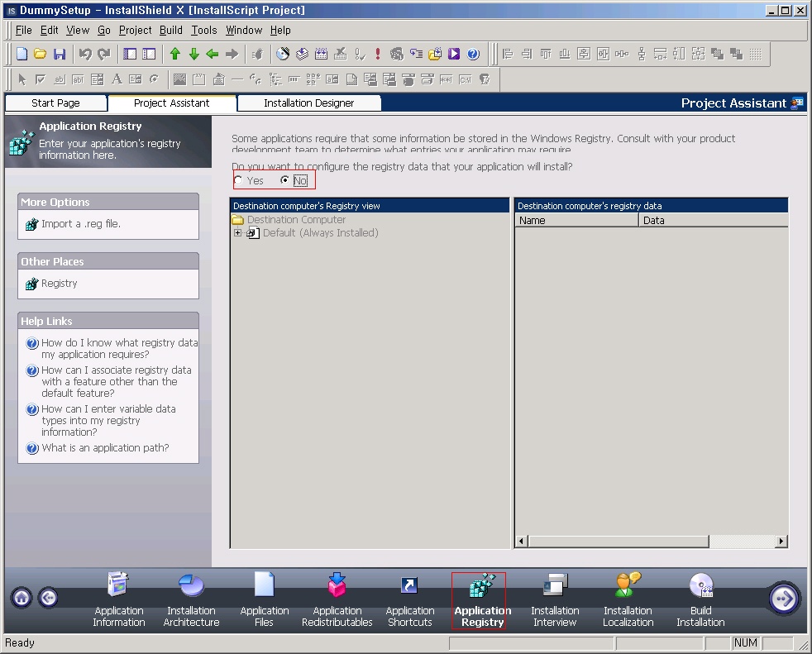
Task: Open the Build Installation step
Action: 700,599
